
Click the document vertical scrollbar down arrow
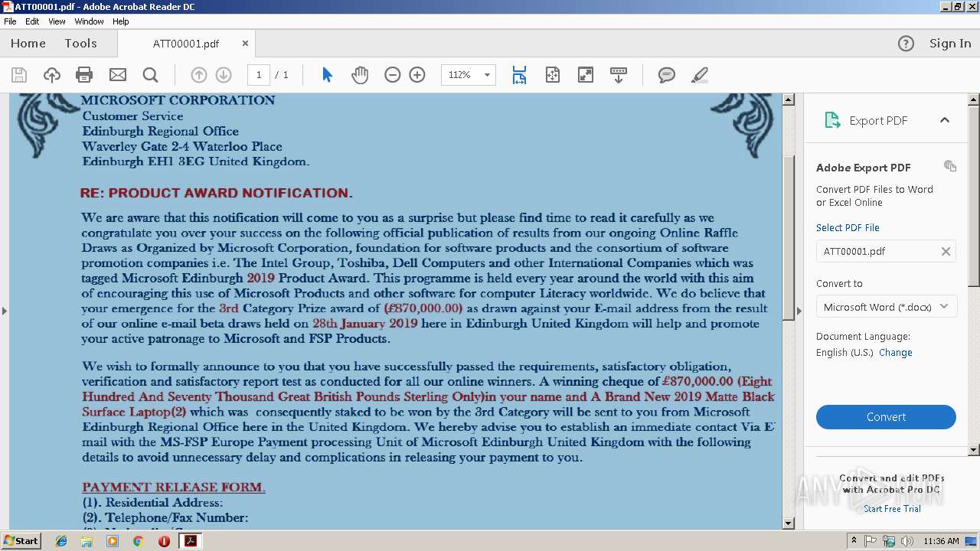coord(789,523)
